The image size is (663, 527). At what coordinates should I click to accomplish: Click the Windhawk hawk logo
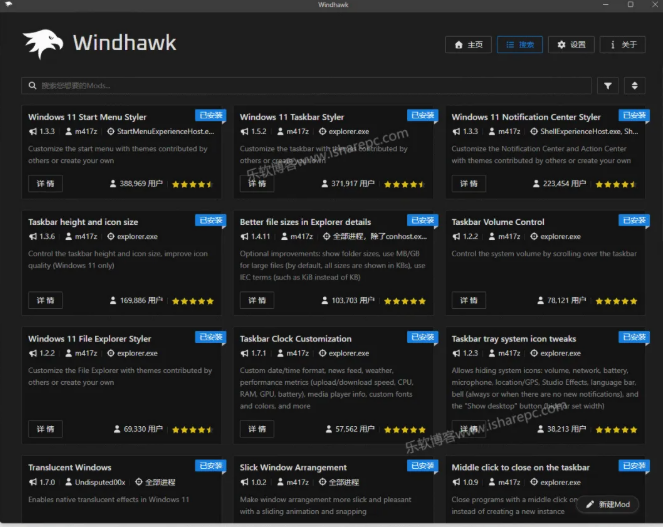pos(43,44)
